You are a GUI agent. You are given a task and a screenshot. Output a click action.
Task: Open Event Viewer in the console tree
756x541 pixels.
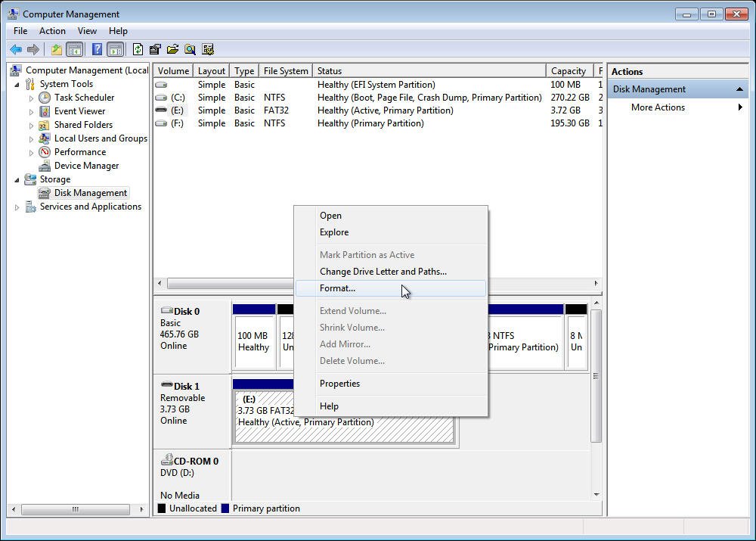click(x=79, y=111)
